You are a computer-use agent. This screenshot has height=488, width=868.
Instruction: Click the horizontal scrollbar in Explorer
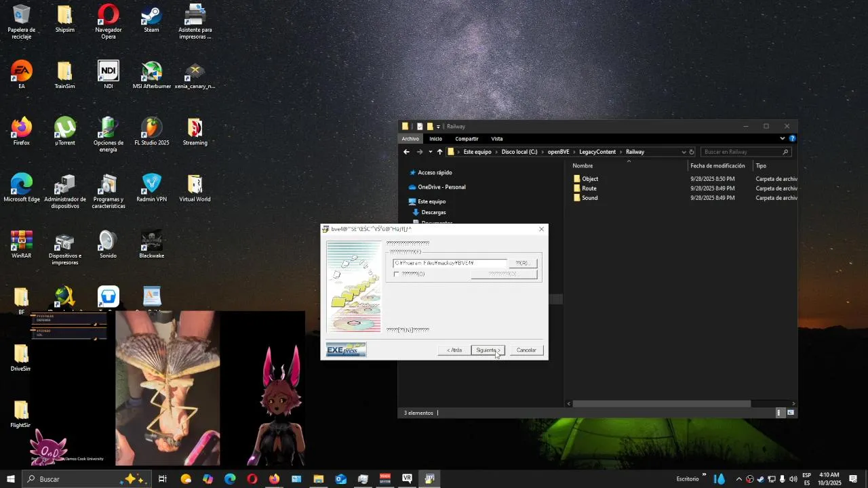coord(662,404)
